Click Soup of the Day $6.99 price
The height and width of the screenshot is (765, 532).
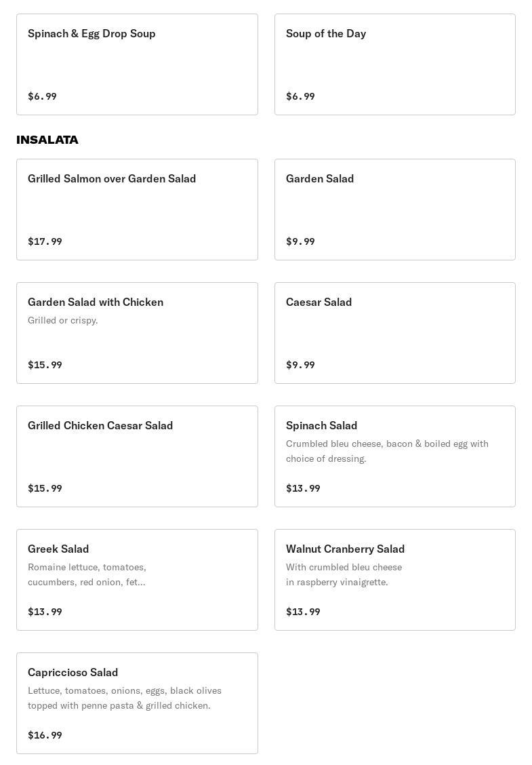300,96
